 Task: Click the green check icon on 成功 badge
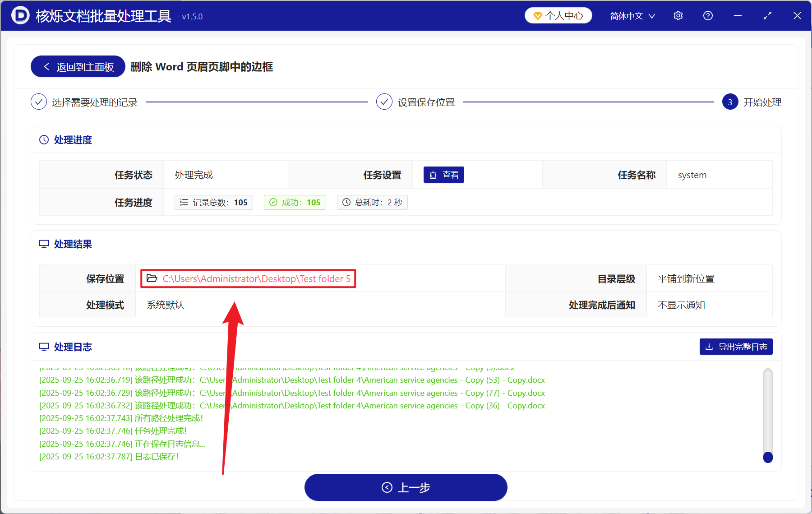(x=273, y=202)
